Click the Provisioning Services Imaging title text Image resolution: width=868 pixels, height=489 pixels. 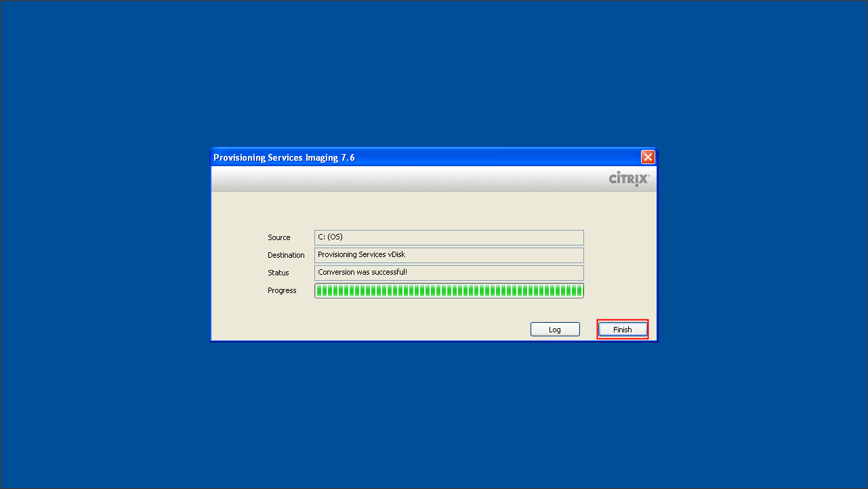275,158
